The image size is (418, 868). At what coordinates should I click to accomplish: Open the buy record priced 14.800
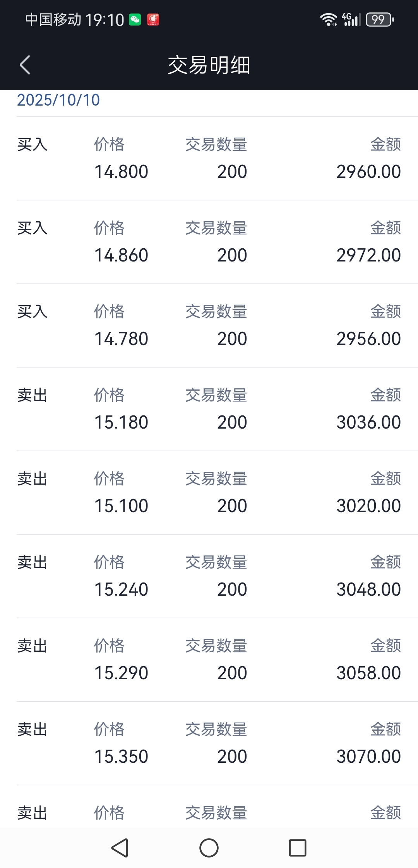(x=209, y=158)
